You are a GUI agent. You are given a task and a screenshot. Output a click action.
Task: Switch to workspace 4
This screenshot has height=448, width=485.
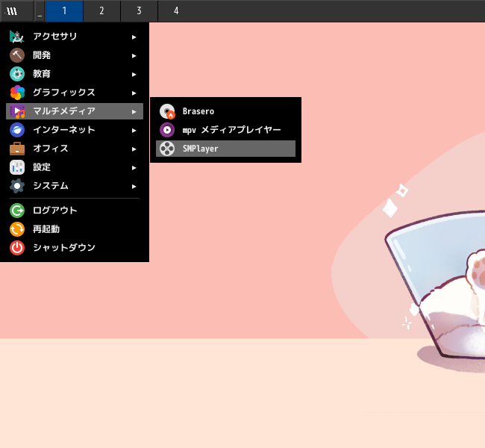[176, 11]
